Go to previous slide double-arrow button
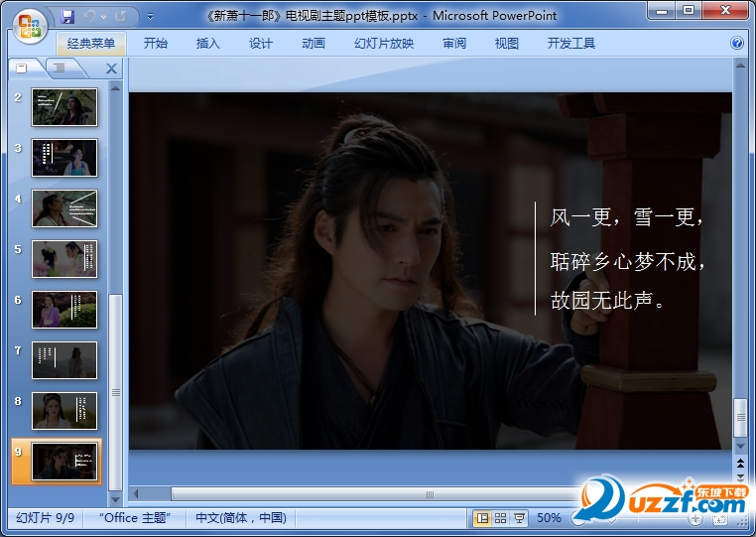The width and height of the screenshot is (756, 537). (740, 464)
